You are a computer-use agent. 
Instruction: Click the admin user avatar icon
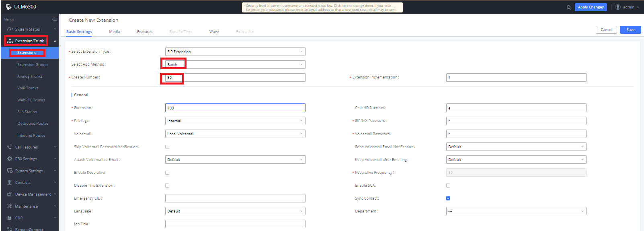pos(618,7)
